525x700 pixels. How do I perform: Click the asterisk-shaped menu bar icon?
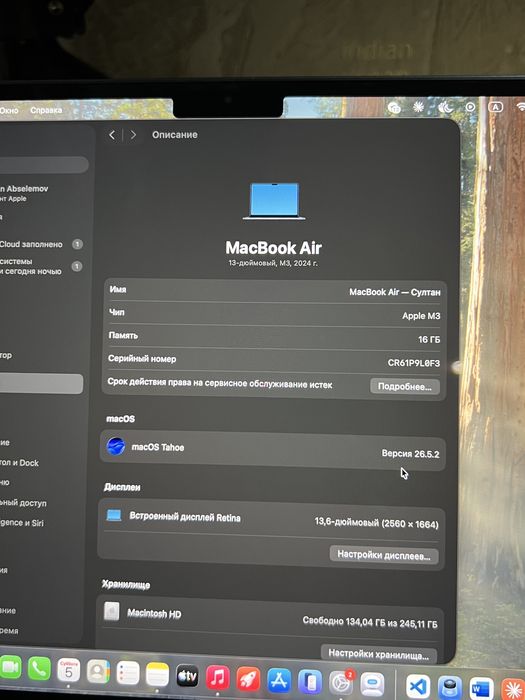[x=418, y=107]
